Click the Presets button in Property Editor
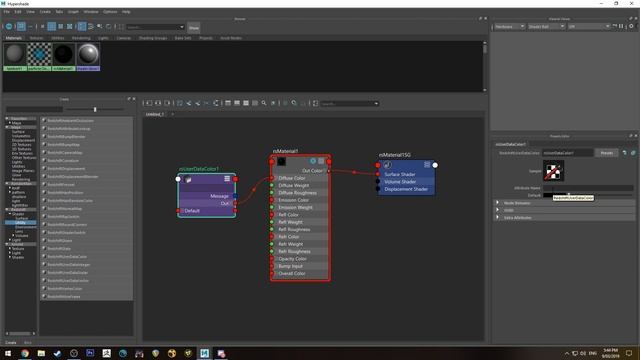 point(607,153)
